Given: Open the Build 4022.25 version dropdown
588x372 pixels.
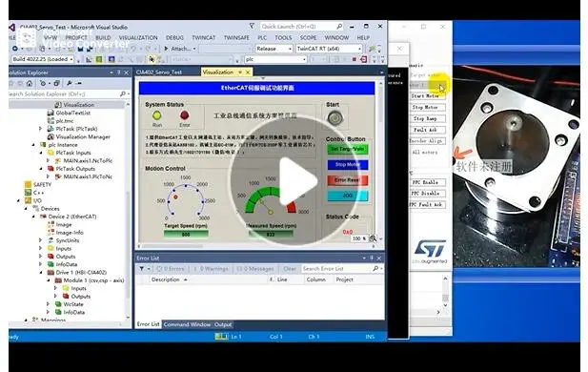Looking at the screenshot, I should pos(42,59).
